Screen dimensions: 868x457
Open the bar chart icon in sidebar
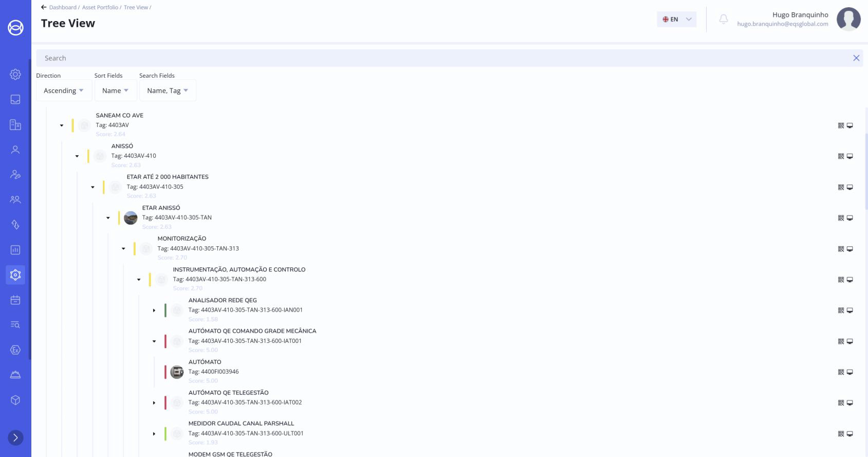coord(15,250)
